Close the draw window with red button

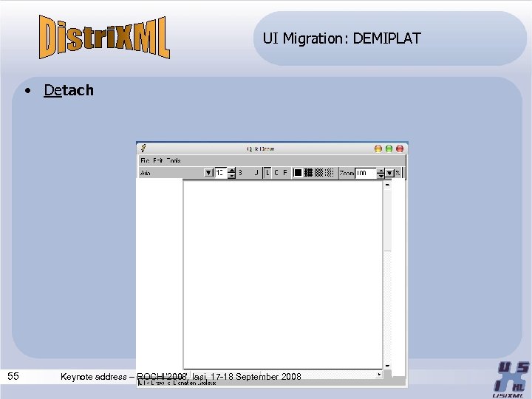(x=400, y=149)
